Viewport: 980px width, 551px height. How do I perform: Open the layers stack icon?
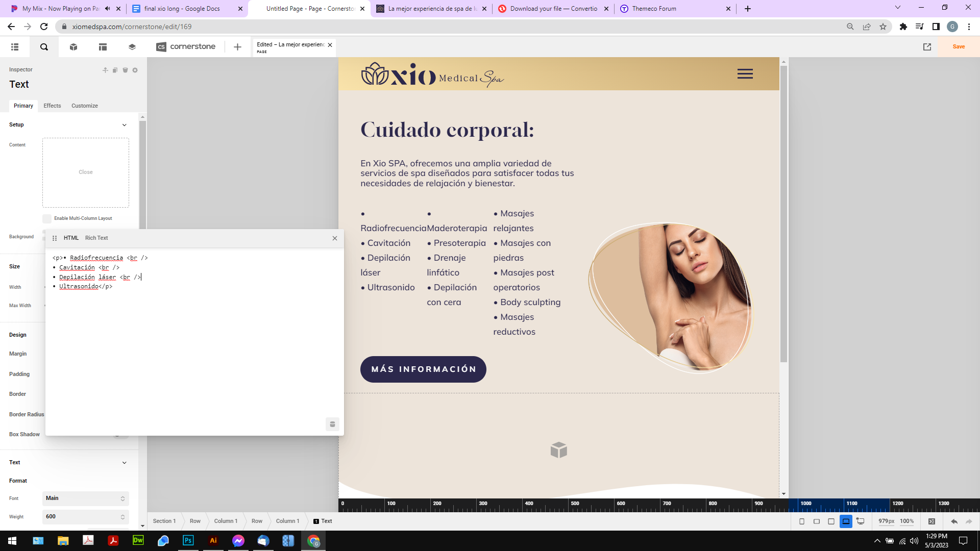[132, 47]
